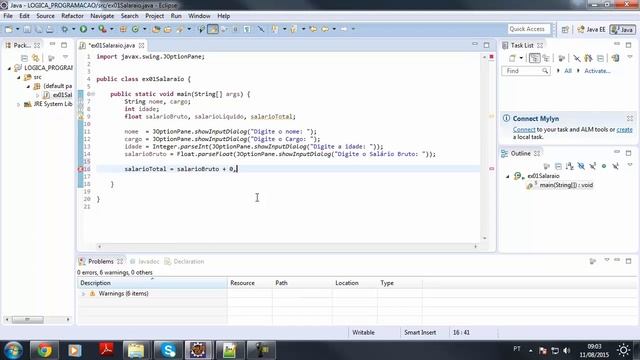
Task: Click the Open Type toolbar icon
Action: [x=156, y=29]
